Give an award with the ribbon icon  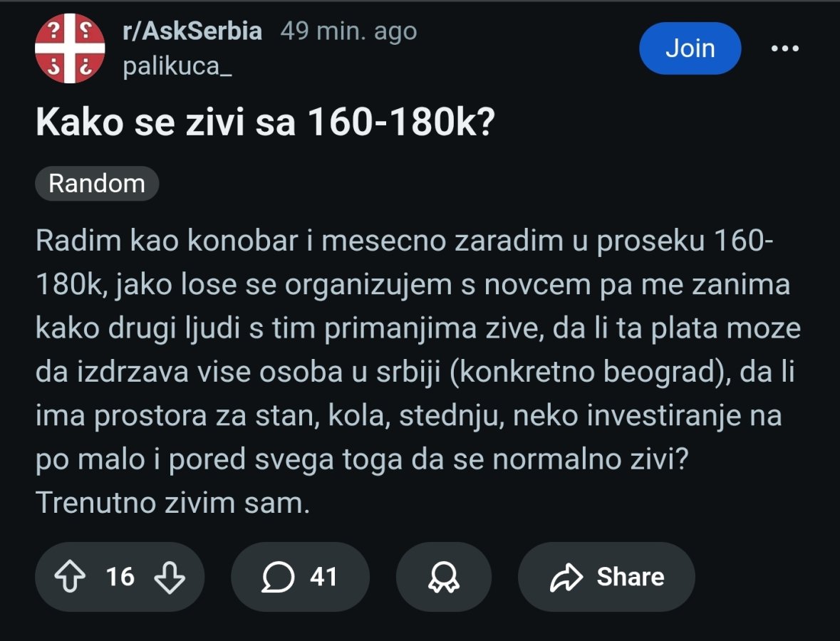click(x=443, y=577)
